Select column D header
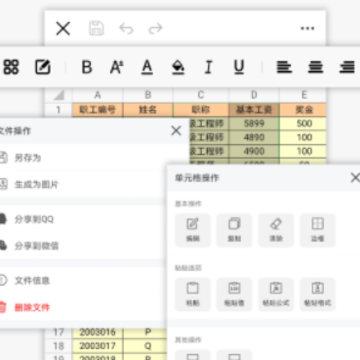 pos(254,95)
